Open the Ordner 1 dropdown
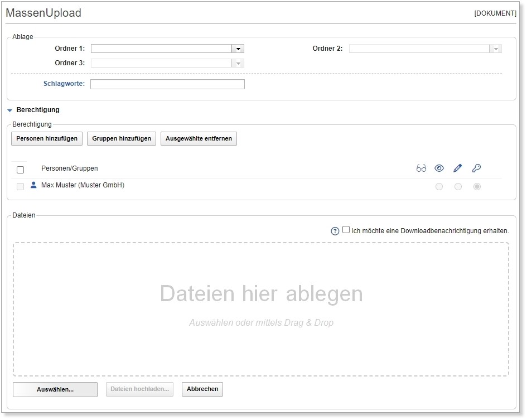This screenshot has width=527, height=420. 238,49
